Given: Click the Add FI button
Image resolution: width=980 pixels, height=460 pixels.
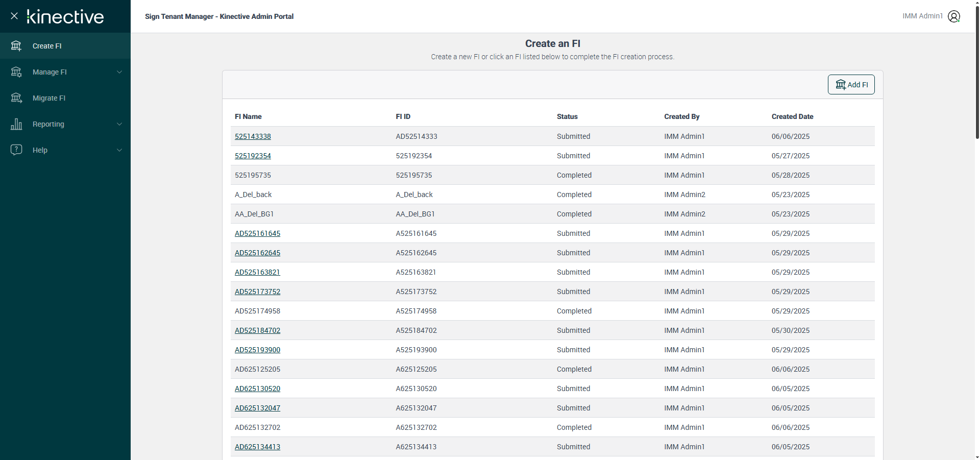Looking at the screenshot, I should click(851, 85).
